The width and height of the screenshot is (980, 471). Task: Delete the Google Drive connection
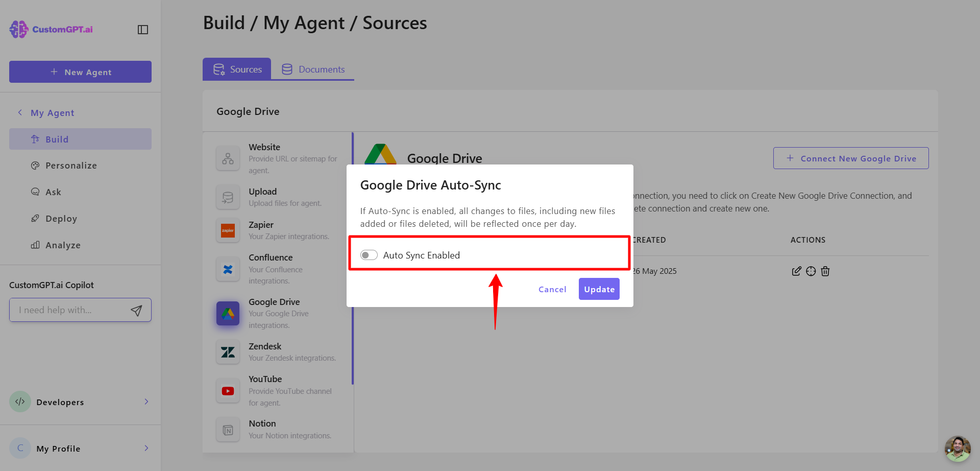(x=825, y=271)
